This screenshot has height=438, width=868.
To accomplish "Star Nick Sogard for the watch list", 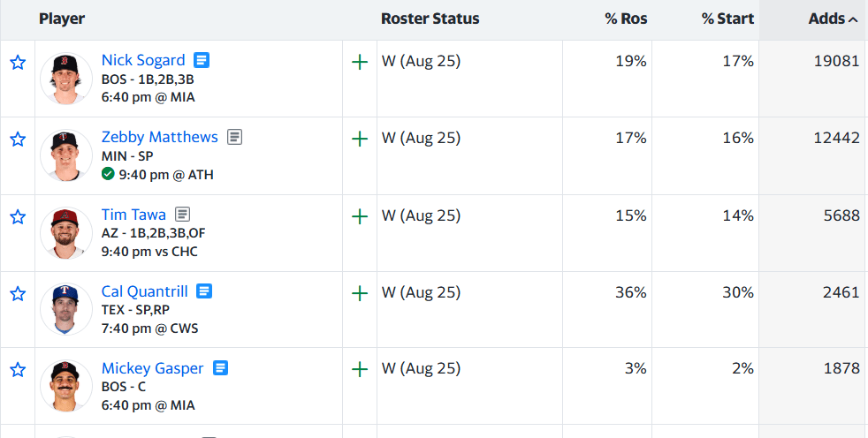I will [18, 62].
